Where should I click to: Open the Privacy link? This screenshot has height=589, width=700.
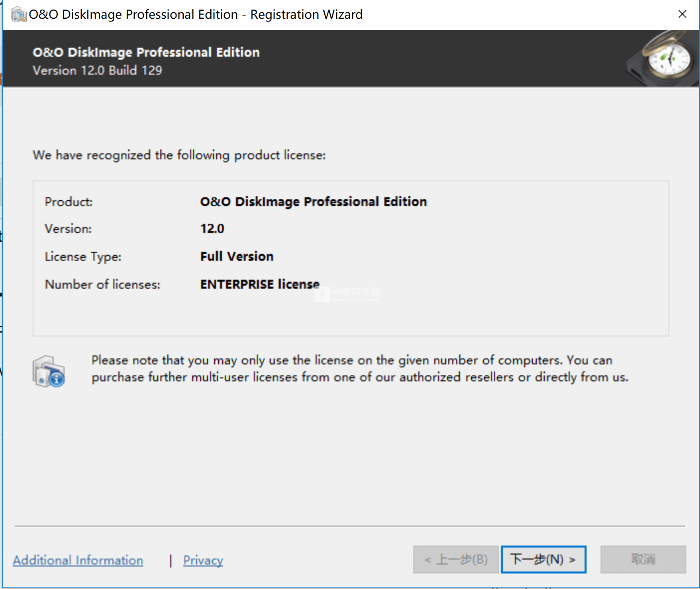(x=203, y=560)
